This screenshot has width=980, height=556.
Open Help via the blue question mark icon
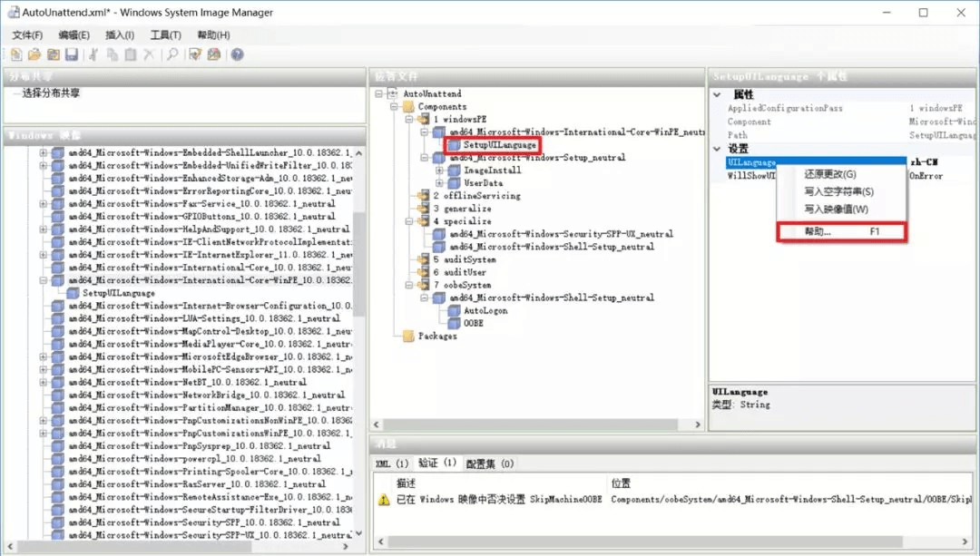[237, 55]
